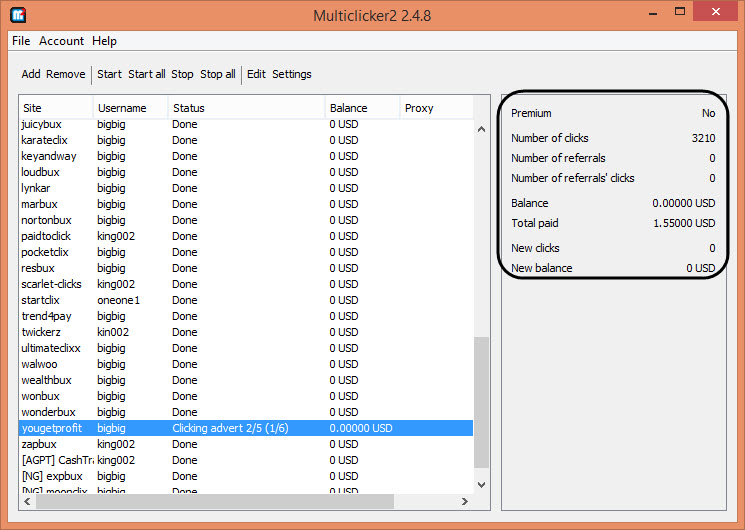745x530 pixels.
Task: Select the trend4pay row
Action: coord(246,316)
